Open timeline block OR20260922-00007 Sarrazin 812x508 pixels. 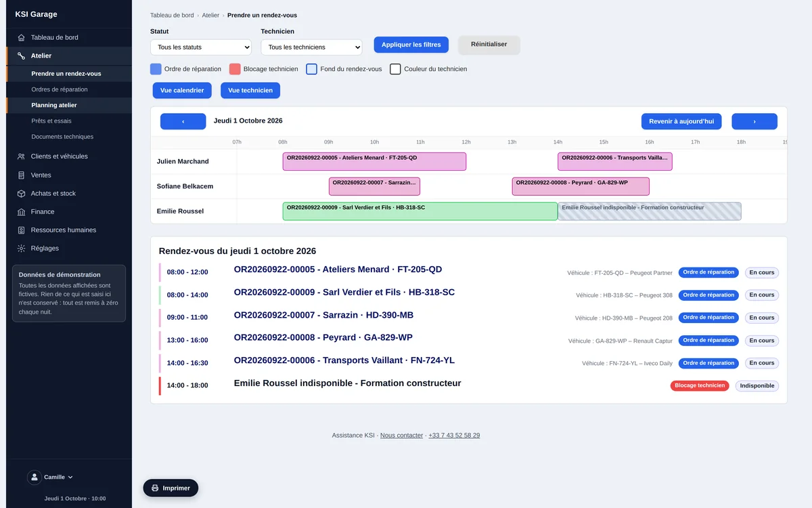374,186
